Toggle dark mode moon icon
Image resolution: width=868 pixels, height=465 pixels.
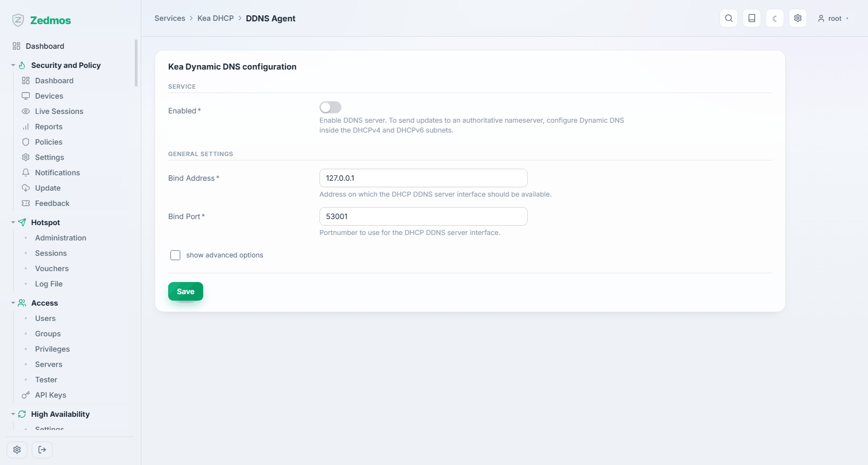[775, 18]
